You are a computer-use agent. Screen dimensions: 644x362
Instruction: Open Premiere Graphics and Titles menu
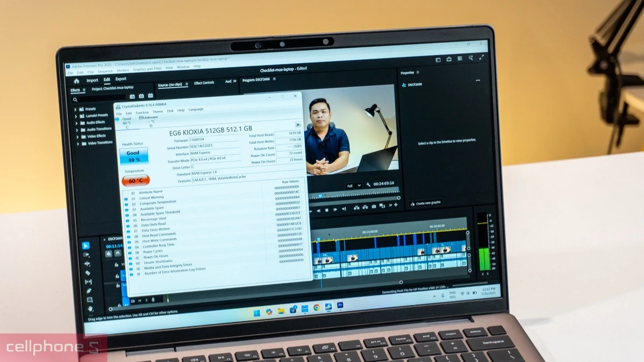click(147, 69)
